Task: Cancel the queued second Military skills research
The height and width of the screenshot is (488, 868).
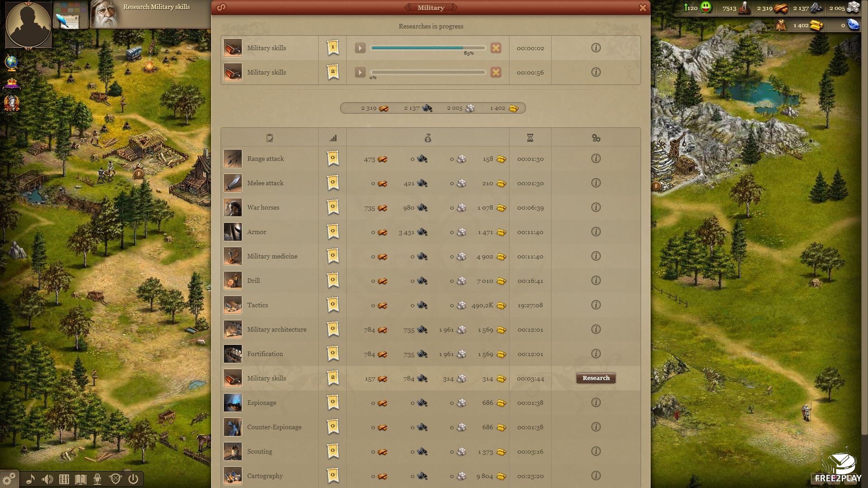Action: (x=496, y=72)
